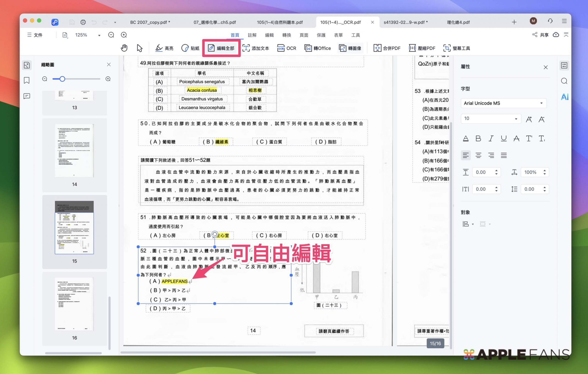Toggle underline formatting in Properties panel

pyautogui.click(x=503, y=138)
